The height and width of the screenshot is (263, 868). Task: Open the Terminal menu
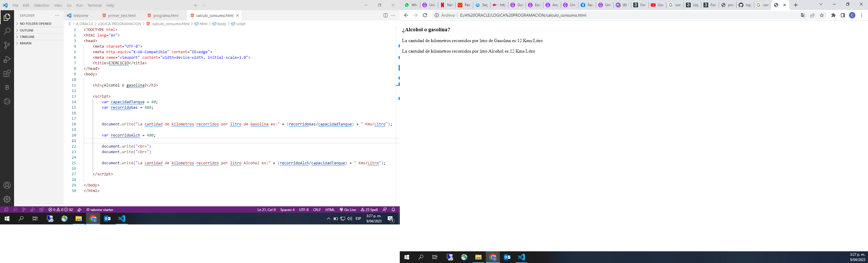click(94, 5)
